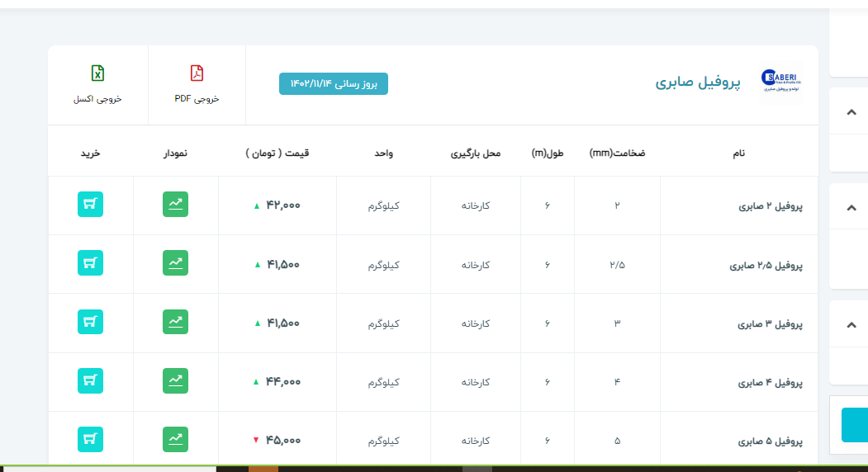The height and width of the screenshot is (472, 868).
Task: Open chart for پروفیل ۲/۵ صابری
Action: click(175, 263)
